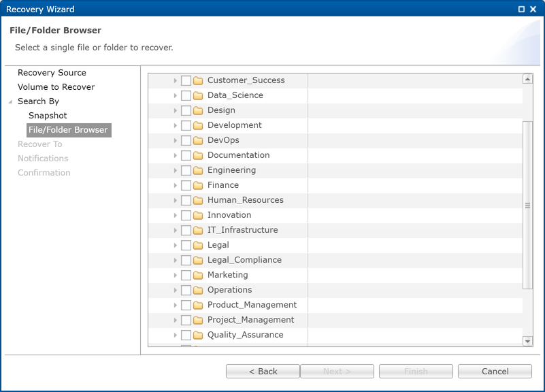Viewport: 545px width, 392px height.
Task: Click the Engineering folder icon
Action: [x=198, y=170]
